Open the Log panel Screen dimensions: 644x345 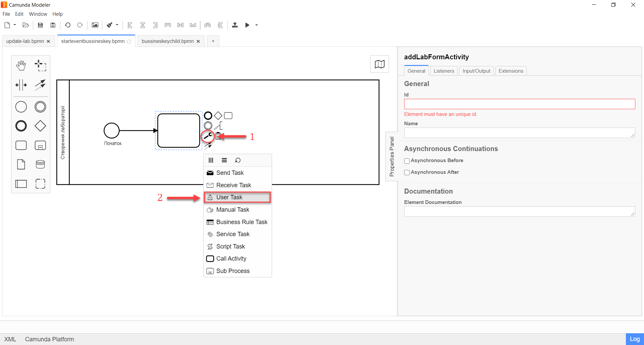pyautogui.click(x=635, y=339)
